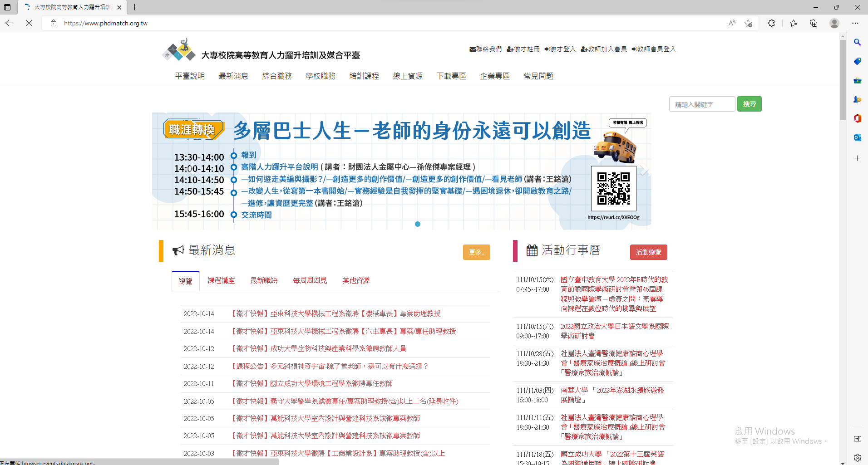The height and width of the screenshot is (465, 868).
Task: Click the orange 更多 button
Action: pos(477,252)
